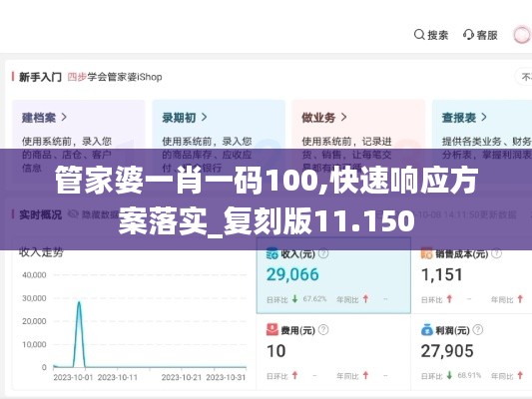Click the income value 29,066
Screen dimensions: 532x399
pyautogui.click(x=292, y=274)
